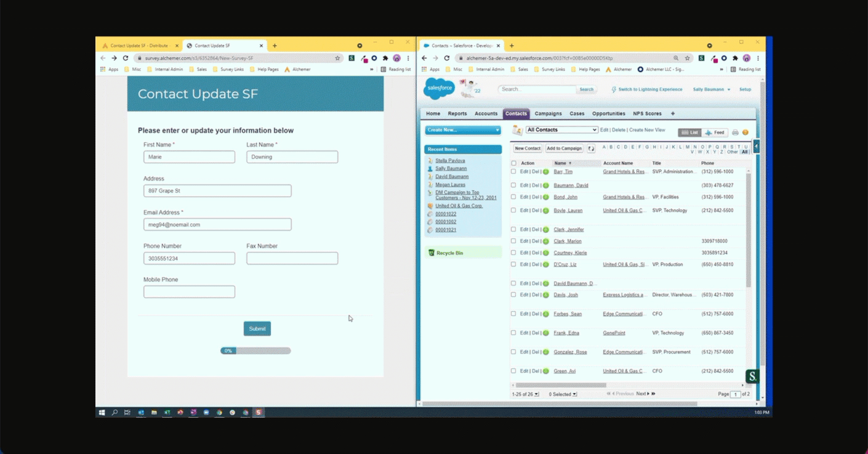Screen dimensions: 868x454
Task: Open the Accounts tab in Salesforce
Action: (x=486, y=113)
